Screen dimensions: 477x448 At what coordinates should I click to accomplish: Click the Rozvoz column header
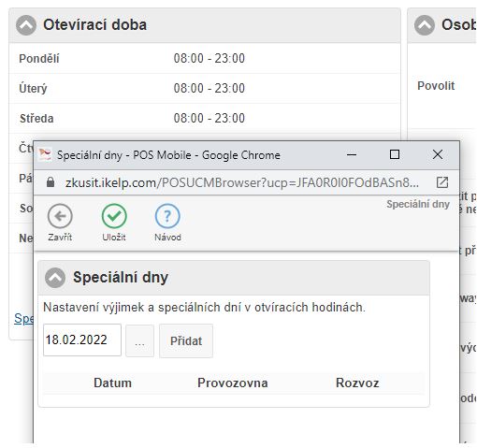[357, 383]
